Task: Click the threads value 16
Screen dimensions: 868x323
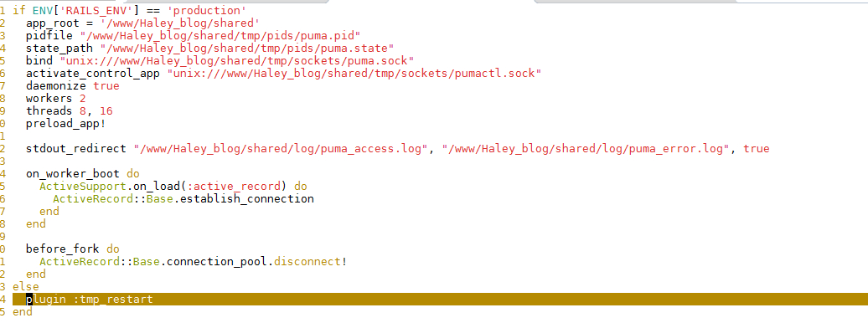Action: (106, 110)
